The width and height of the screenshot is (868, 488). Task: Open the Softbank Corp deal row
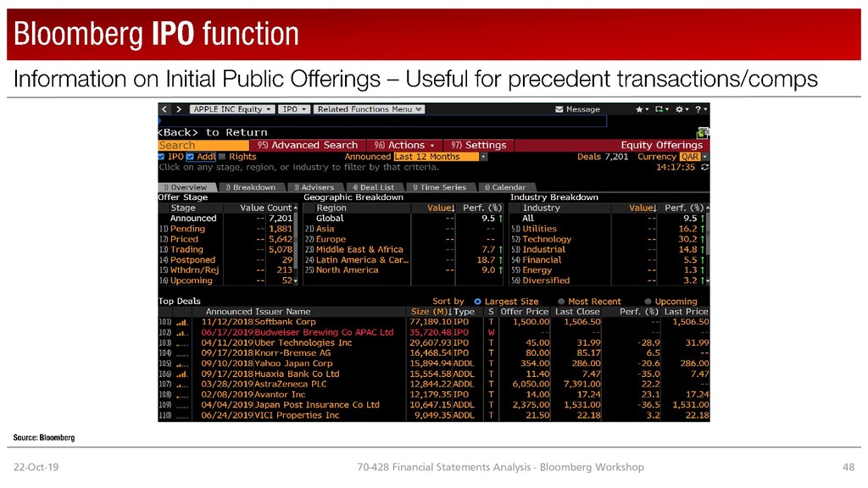433,322
